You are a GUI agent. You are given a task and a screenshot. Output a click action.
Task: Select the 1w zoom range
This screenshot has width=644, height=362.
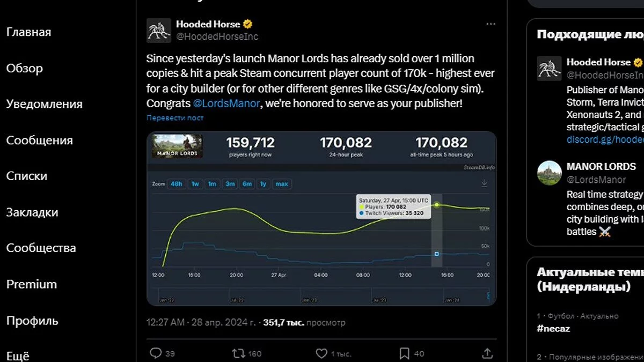coord(195,184)
